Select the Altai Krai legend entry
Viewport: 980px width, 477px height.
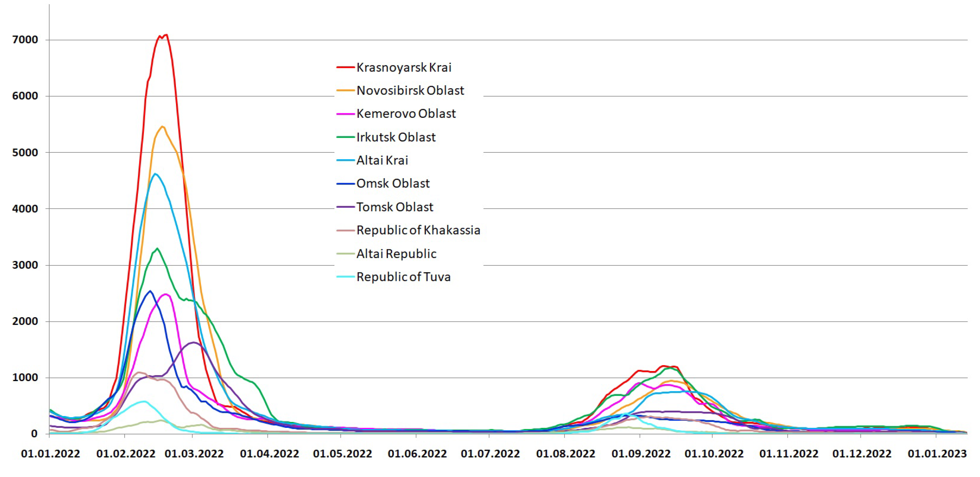point(382,160)
